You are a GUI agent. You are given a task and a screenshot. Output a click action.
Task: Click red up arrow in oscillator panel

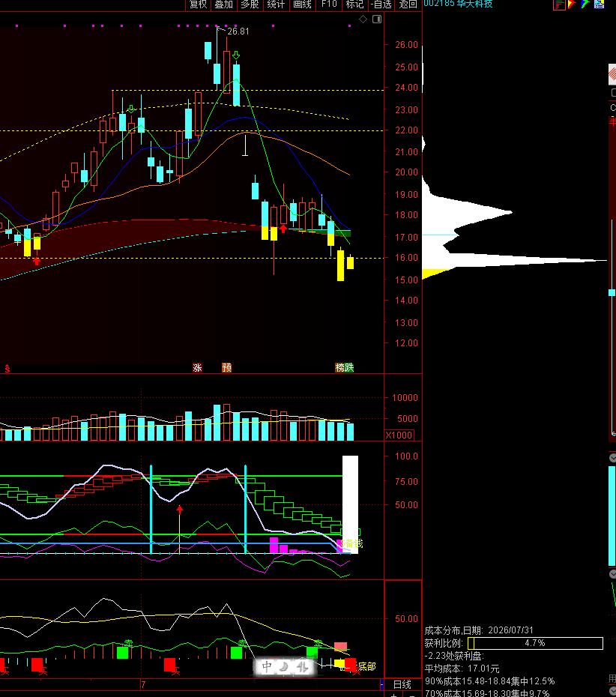coord(180,509)
